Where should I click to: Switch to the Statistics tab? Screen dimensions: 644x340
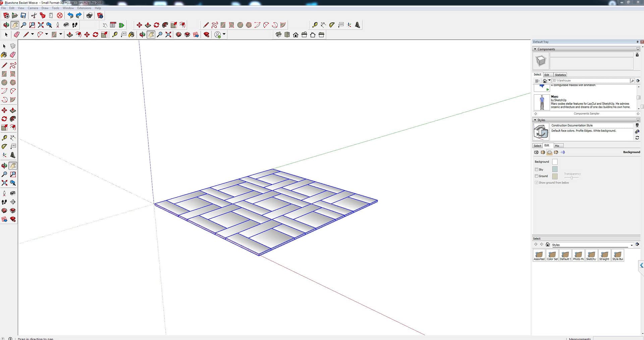(x=560, y=75)
